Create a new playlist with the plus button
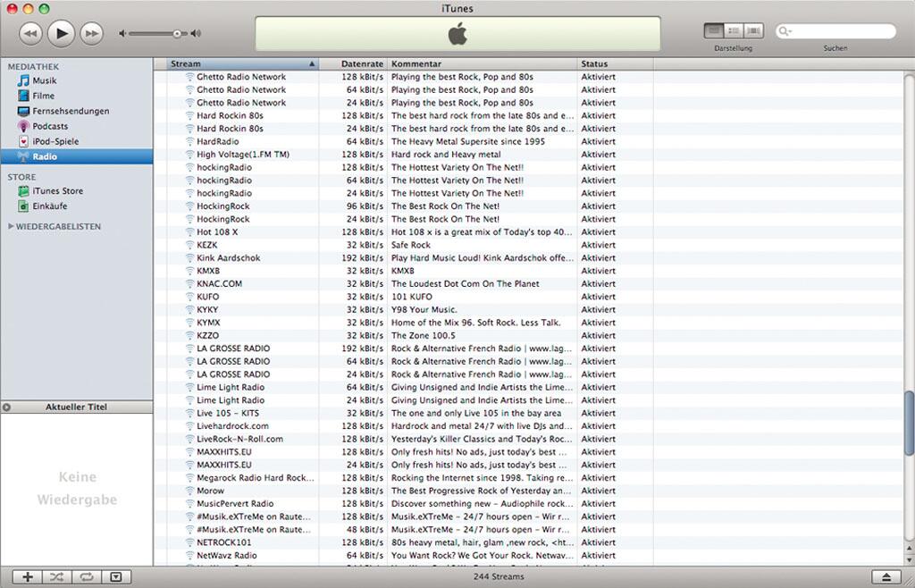 (x=27, y=576)
